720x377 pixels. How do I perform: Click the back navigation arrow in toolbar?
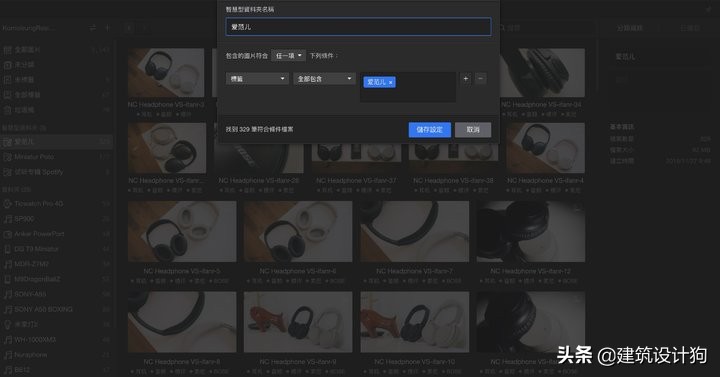[x=129, y=28]
